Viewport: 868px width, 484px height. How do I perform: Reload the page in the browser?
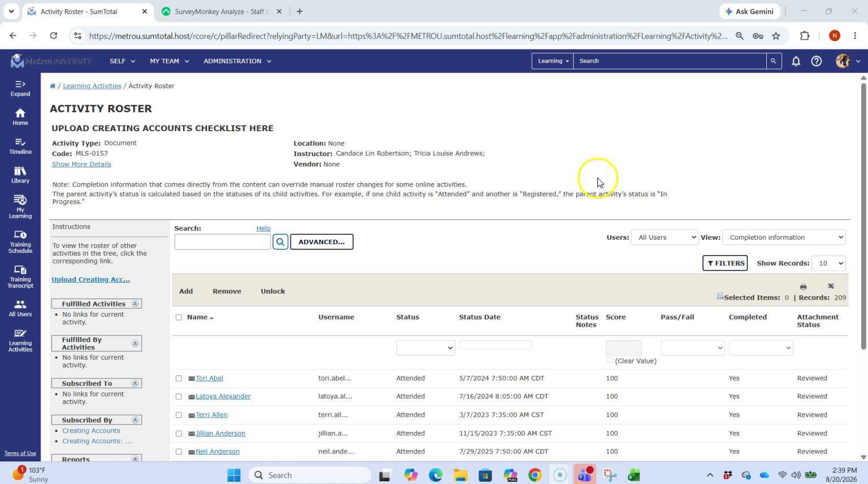click(53, 36)
